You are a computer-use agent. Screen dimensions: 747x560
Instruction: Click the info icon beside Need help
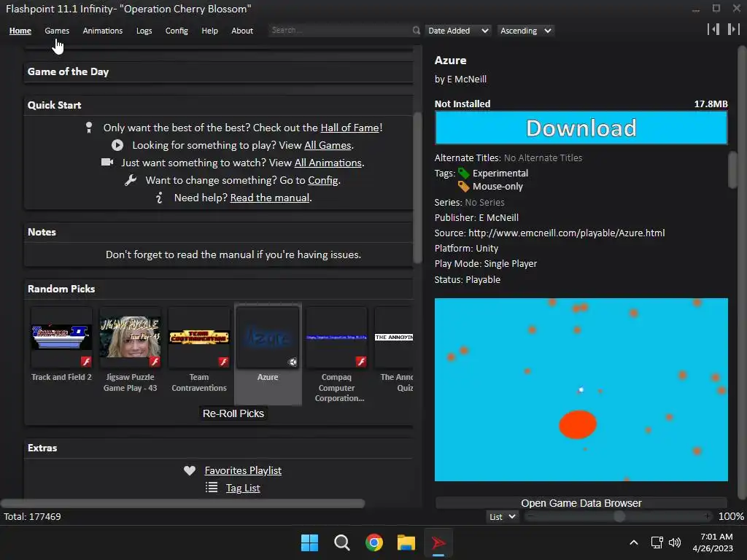click(159, 198)
